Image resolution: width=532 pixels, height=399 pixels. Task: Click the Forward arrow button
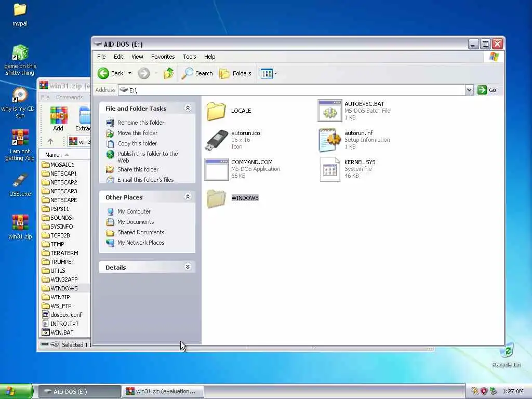(x=144, y=73)
